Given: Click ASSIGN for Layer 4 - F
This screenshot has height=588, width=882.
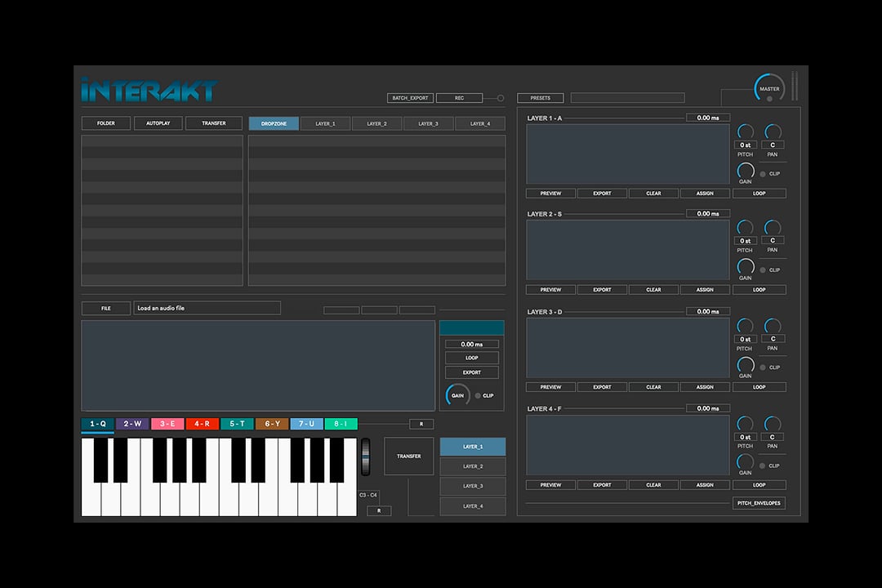Looking at the screenshot, I should pos(705,484).
